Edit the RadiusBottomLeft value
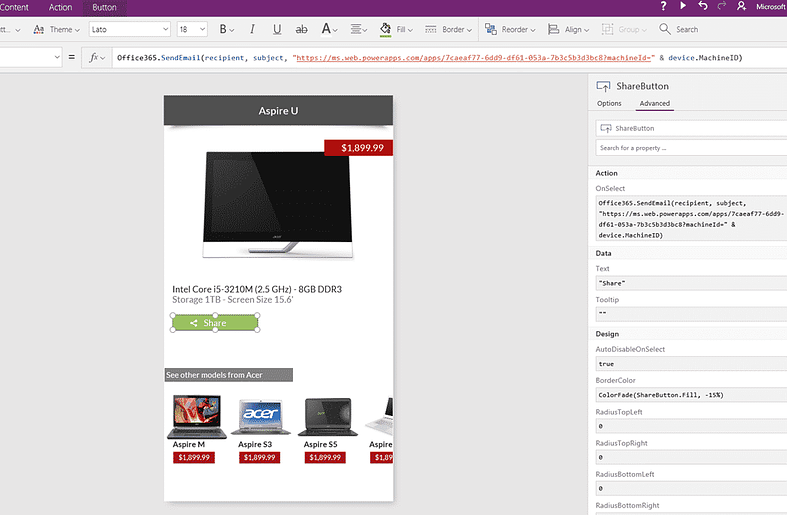 point(691,488)
